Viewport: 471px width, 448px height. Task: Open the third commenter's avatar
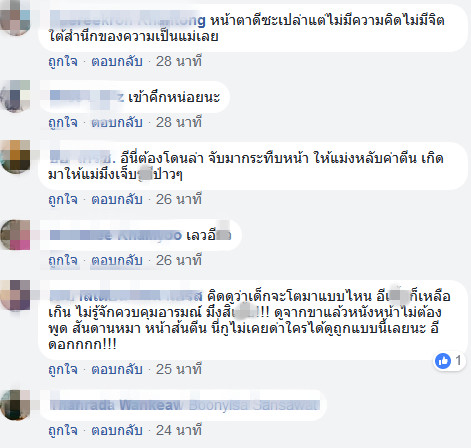point(15,157)
